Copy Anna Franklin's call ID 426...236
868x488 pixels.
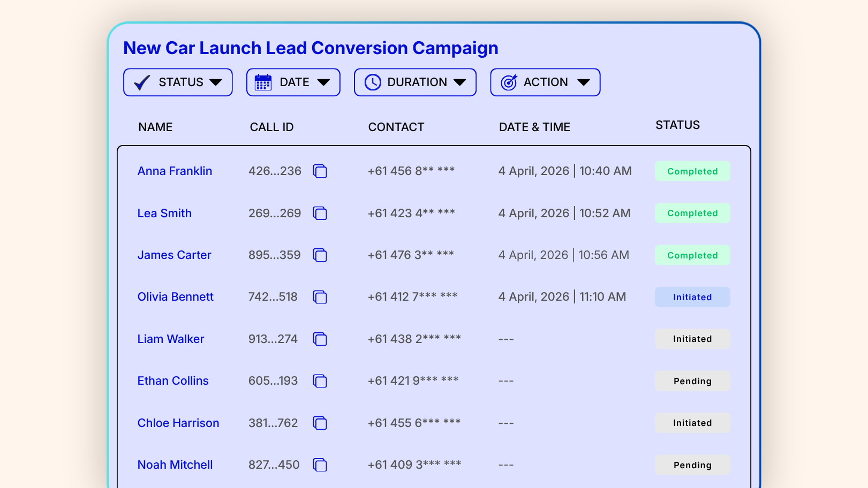(x=320, y=171)
